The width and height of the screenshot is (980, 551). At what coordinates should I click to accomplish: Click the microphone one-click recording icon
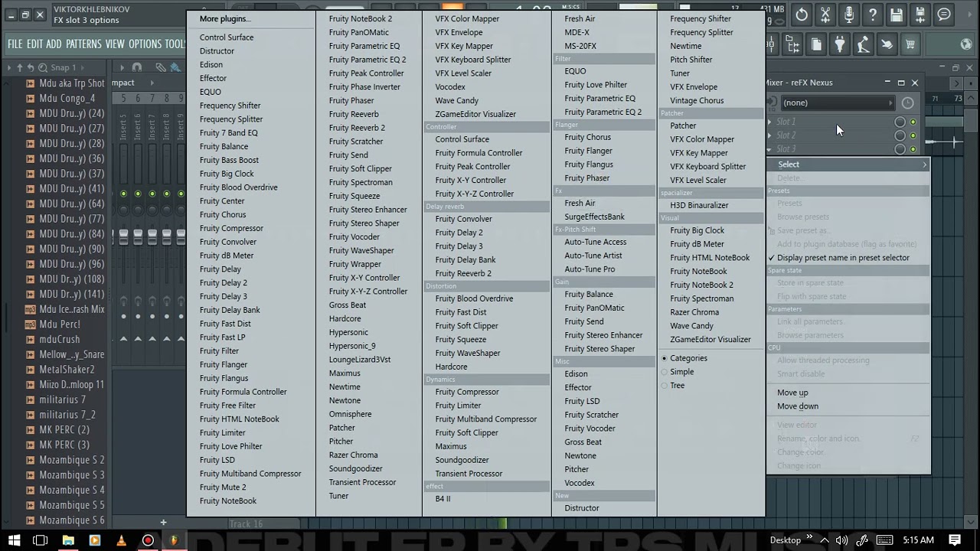(849, 15)
